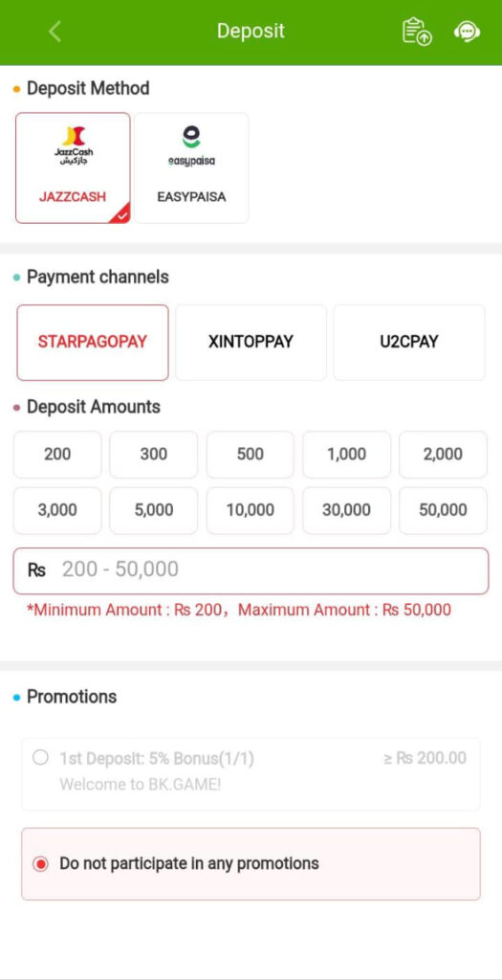Image resolution: width=502 pixels, height=980 pixels.
Task: Switch to the STARPAGOPAY payment channel
Action: coord(93,343)
